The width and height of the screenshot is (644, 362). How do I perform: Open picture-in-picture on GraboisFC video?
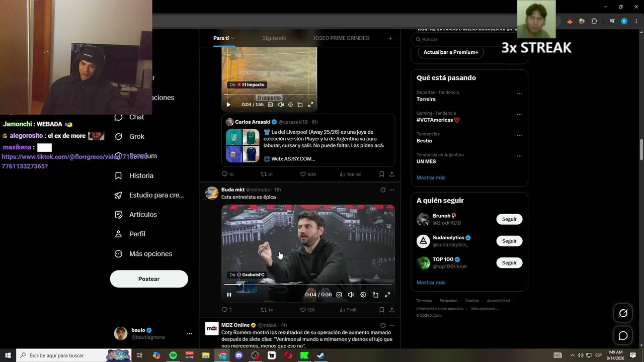click(x=375, y=295)
